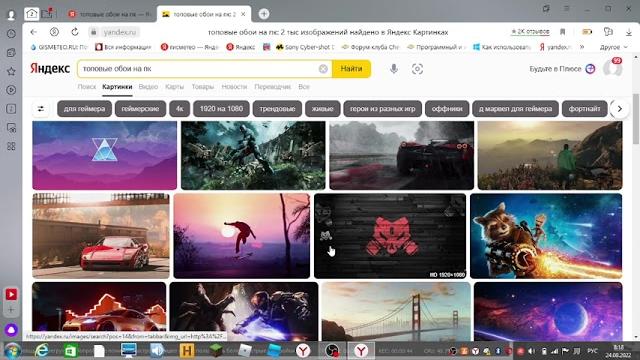Image resolution: width=640 pixels, height=360 pixels.
Task: Click the yandex.ru address field
Action: tap(119, 32)
